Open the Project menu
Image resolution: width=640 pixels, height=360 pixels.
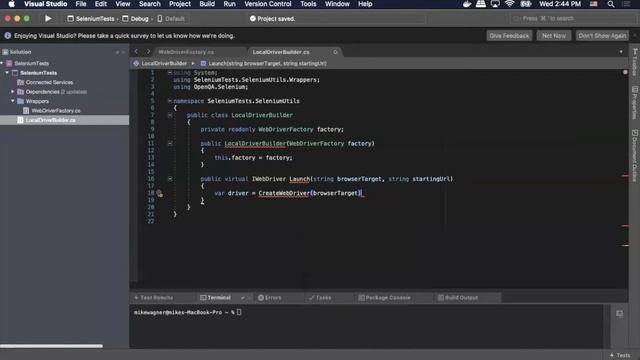click(x=180, y=4)
